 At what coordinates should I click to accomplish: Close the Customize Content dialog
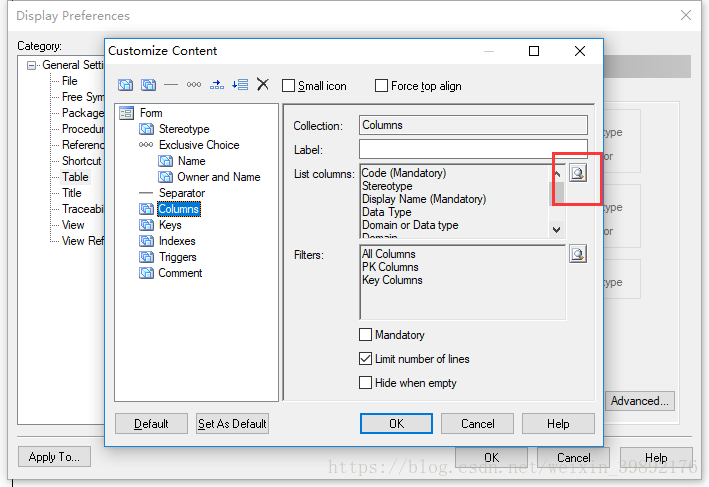pyautogui.click(x=580, y=51)
